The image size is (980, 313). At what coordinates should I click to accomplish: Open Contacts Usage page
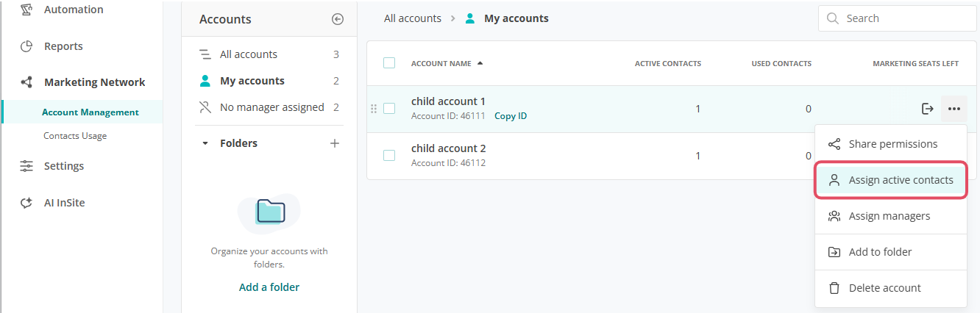pyautogui.click(x=75, y=136)
